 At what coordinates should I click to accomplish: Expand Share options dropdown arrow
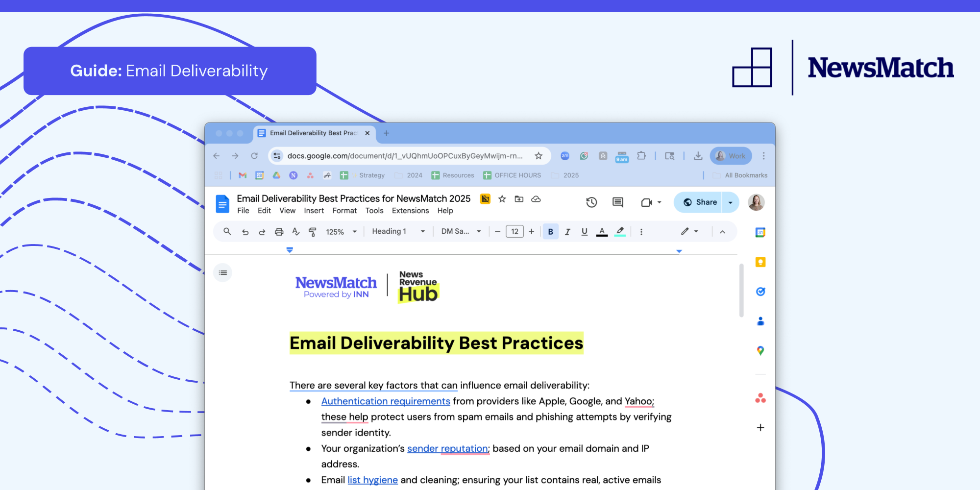click(x=731, y=202)
